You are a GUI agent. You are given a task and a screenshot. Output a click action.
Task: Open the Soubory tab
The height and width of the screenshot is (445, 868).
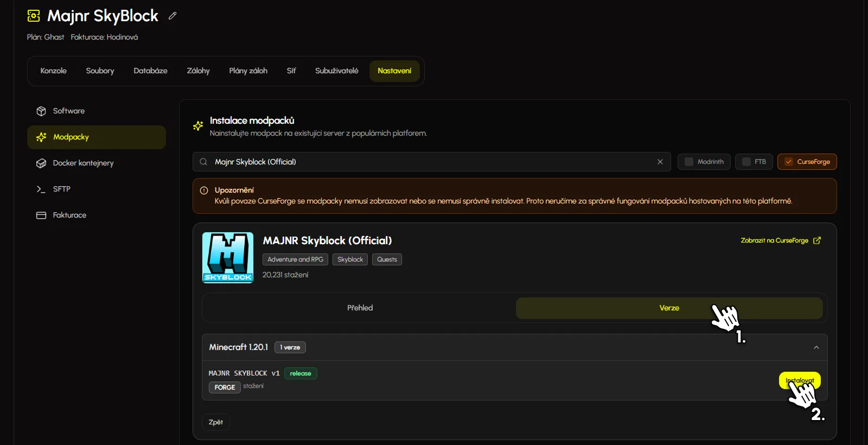pos(100,71)
